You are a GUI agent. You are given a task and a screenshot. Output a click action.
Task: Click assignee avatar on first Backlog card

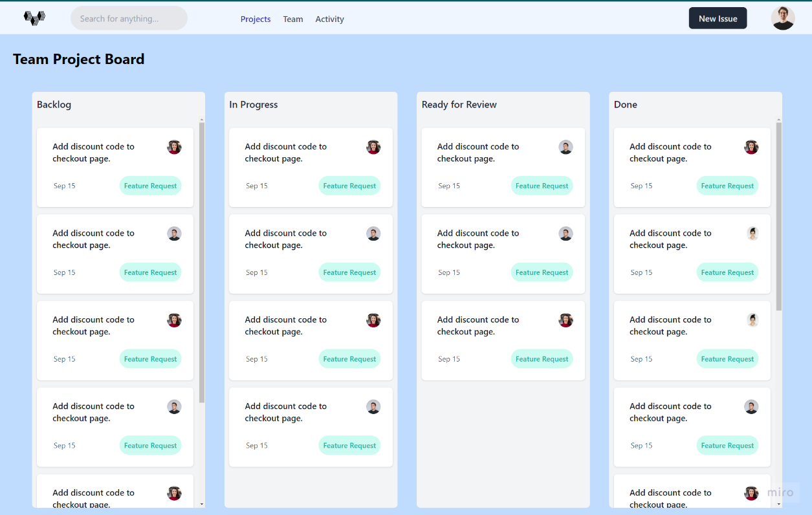(174, 147)
